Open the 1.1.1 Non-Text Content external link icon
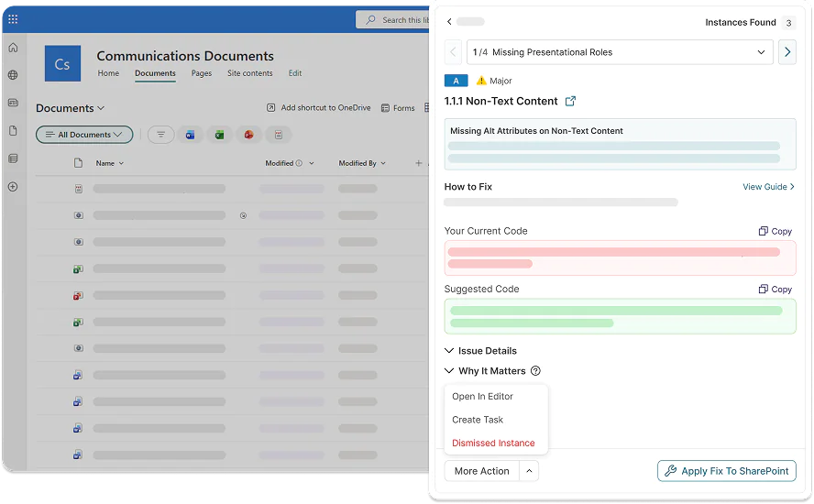 (570, 101)
